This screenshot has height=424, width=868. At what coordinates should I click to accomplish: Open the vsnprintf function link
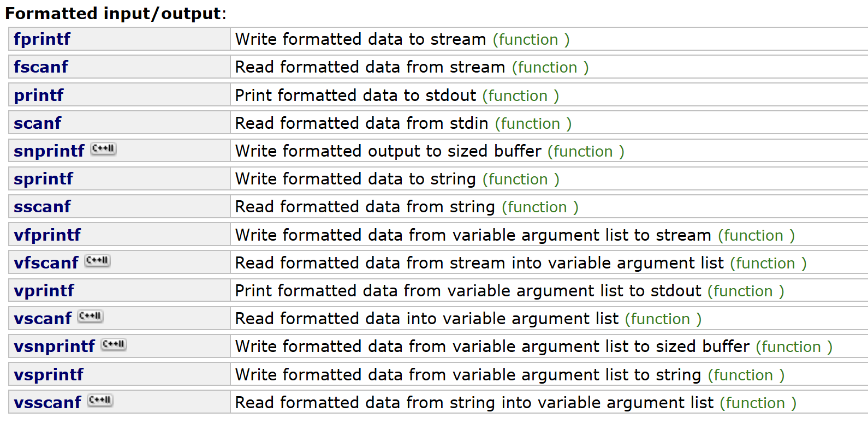(55, 347)
